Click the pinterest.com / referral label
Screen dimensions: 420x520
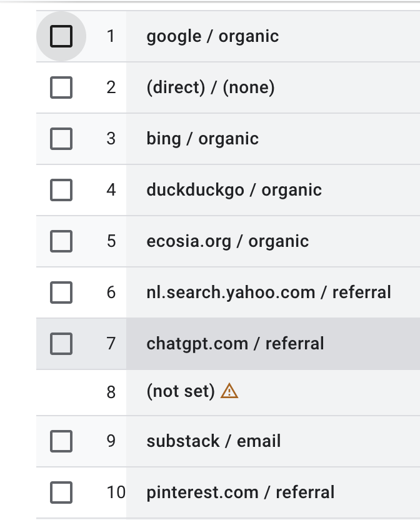[241, 492]
